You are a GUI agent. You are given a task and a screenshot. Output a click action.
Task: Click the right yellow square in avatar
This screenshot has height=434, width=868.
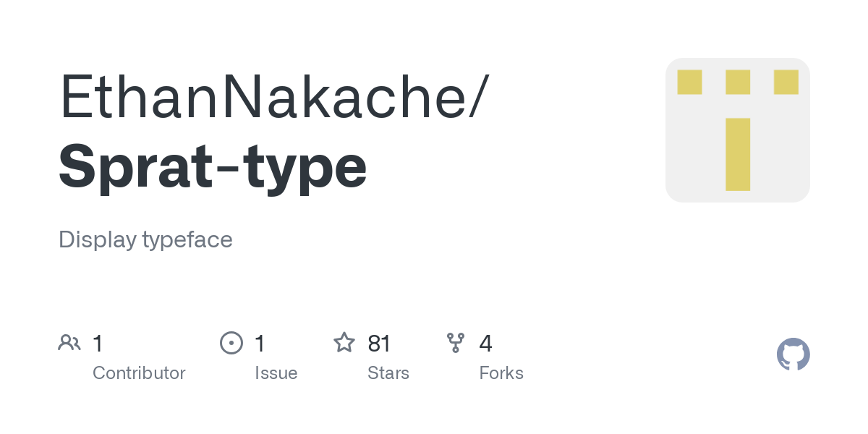(786, 82)
